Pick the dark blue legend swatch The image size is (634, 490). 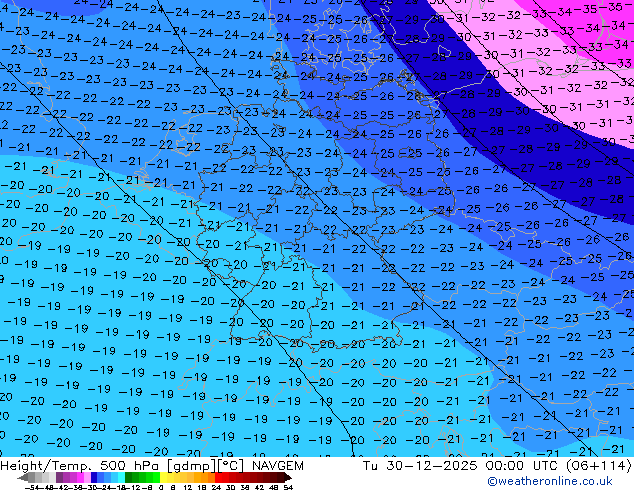95,478
